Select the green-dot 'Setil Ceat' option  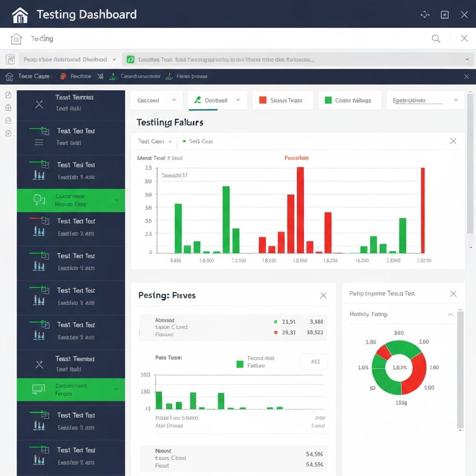pyautogui.click(x=198, y=141)
